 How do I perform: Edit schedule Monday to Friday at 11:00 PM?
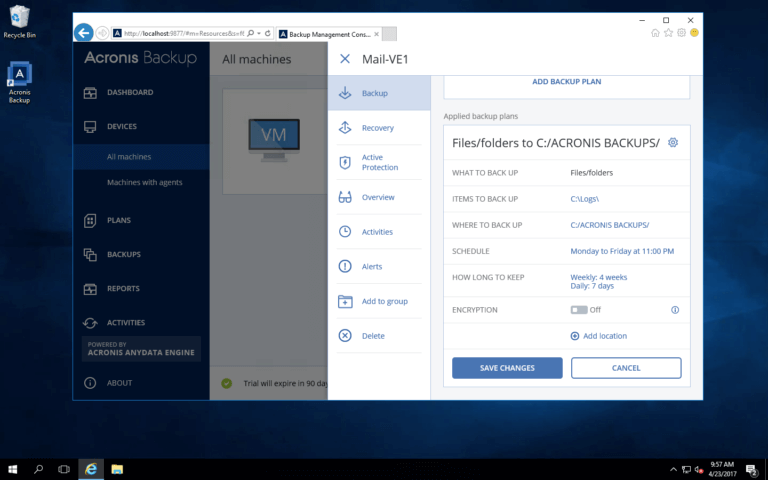click(622, 251)
